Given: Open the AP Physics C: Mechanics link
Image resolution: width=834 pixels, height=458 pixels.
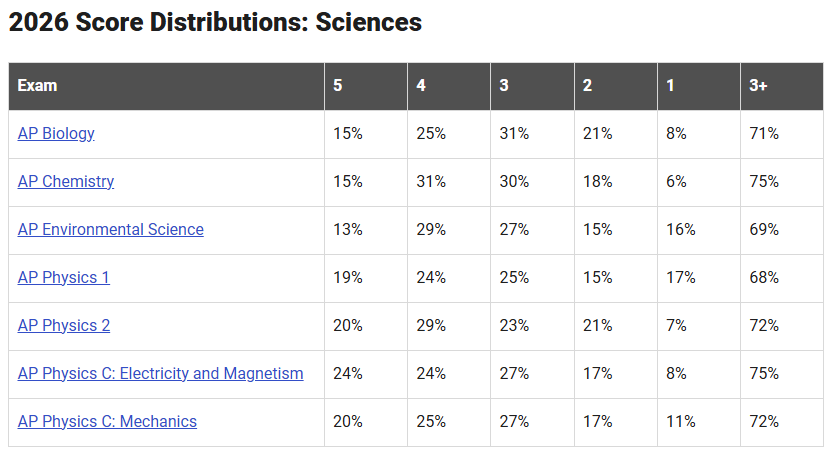Looking at the screenshot, I should click(107, 421).
